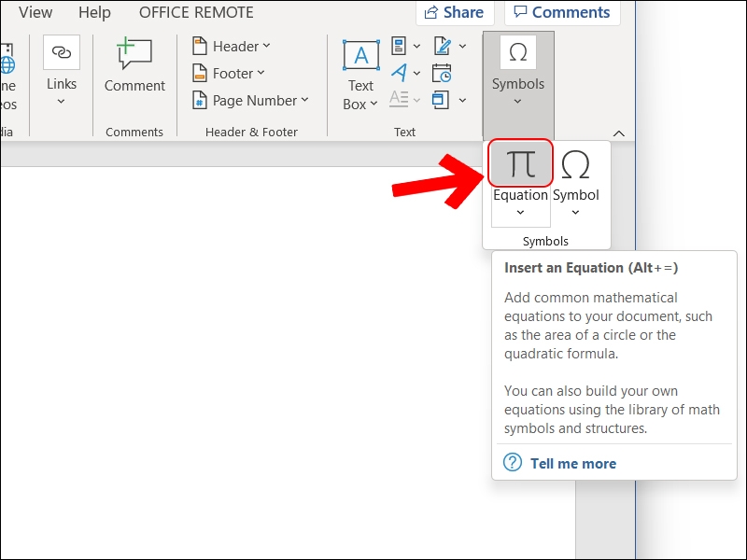Expand the Links dropdown arrow
Screen dimensions: 747x560
(61, 102)
